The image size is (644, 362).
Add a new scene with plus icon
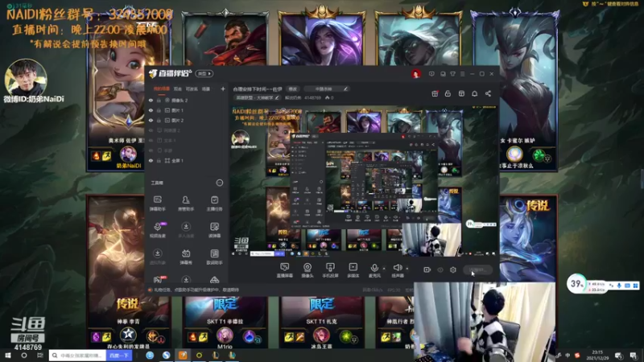pos(223,88)
